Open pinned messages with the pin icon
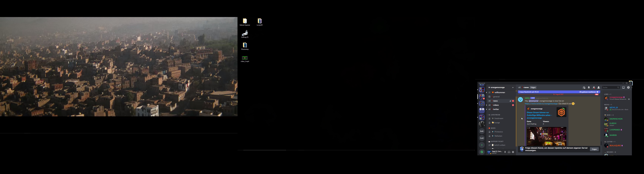The height and width of the screenshot is (174, 644). click(x=594, y=88)
